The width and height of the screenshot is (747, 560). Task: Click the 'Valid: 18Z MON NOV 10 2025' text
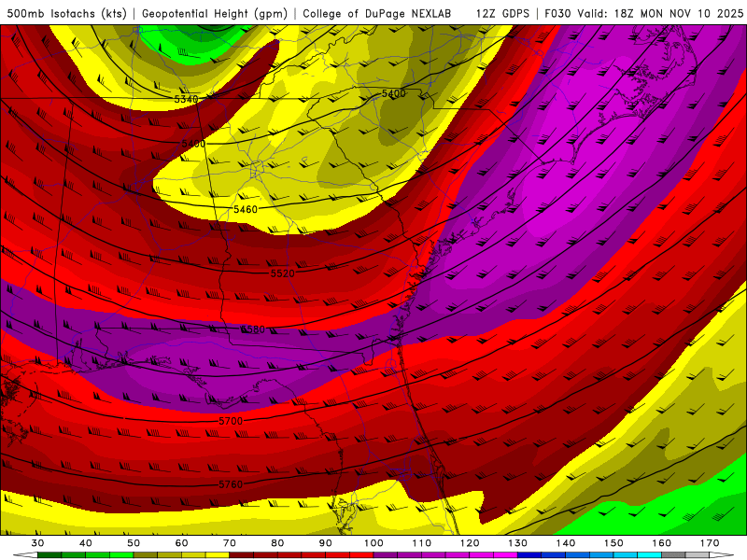660,14
